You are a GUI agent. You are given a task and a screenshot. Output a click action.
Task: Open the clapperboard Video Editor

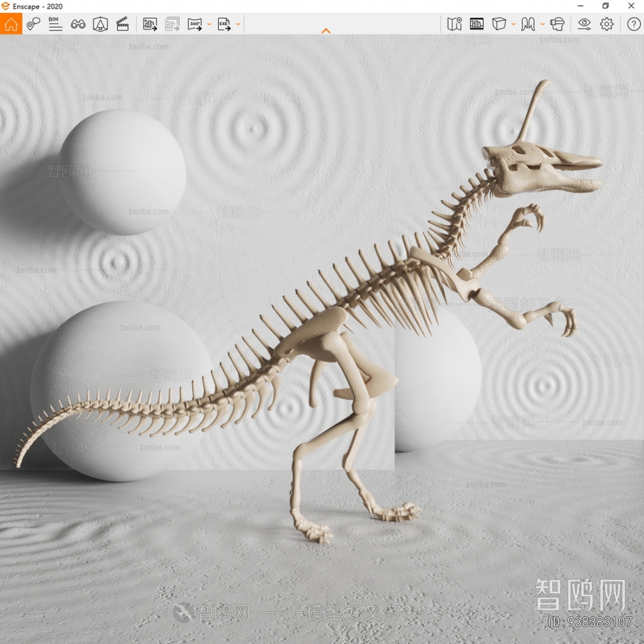122,24
